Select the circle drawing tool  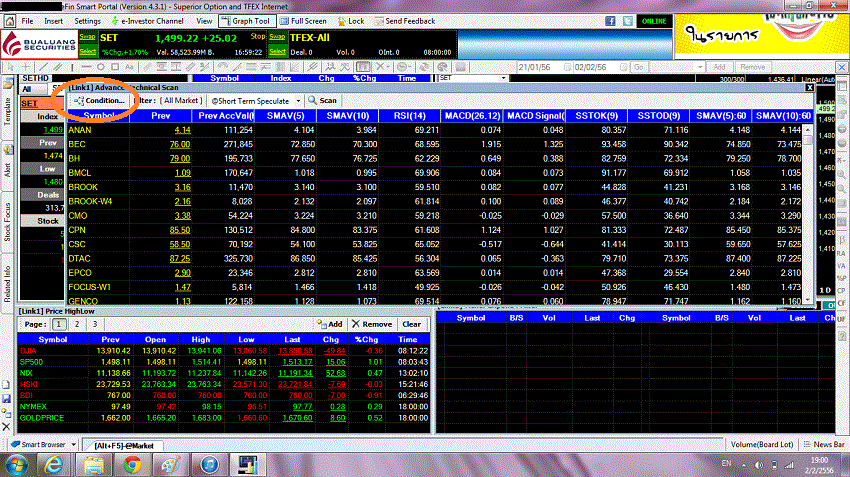pyautogui.click(x=101, y=67)
